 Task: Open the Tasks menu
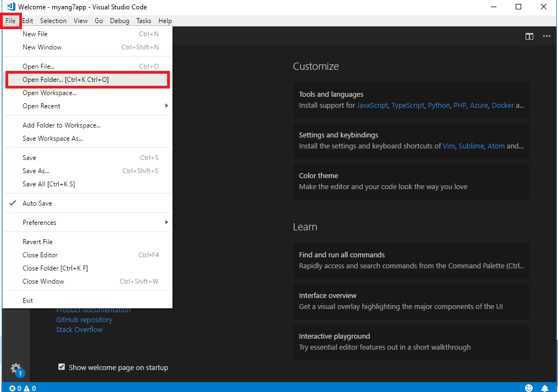click(144, 21)
